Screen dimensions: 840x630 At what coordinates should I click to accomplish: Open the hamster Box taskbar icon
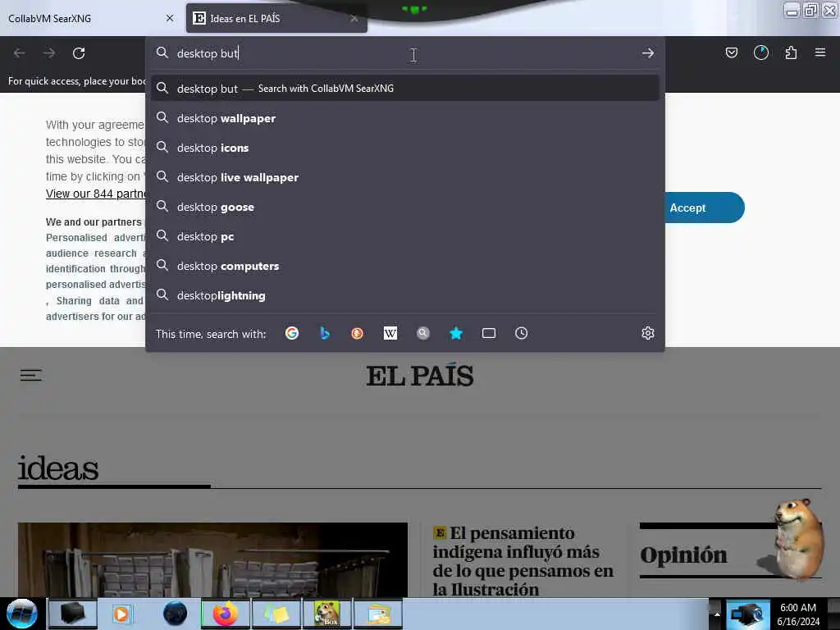[326, 614]
